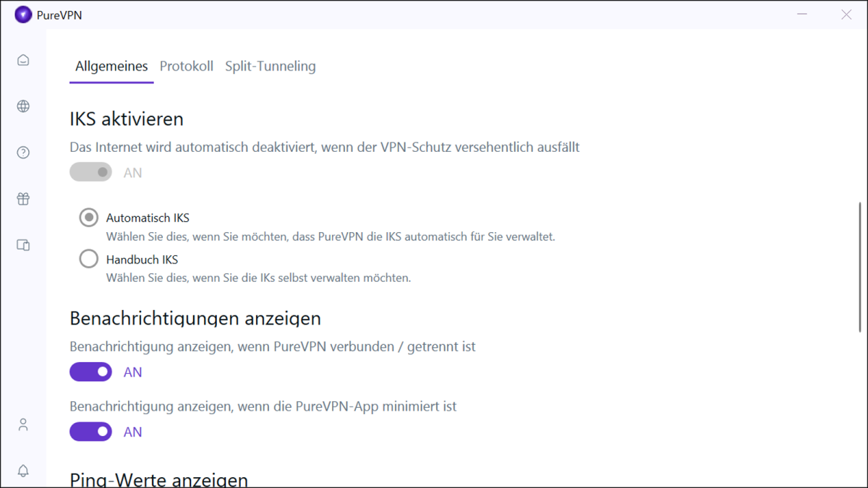Open the globe Locations icon in sidebar

pyautogui.click(x=23, y=106)
